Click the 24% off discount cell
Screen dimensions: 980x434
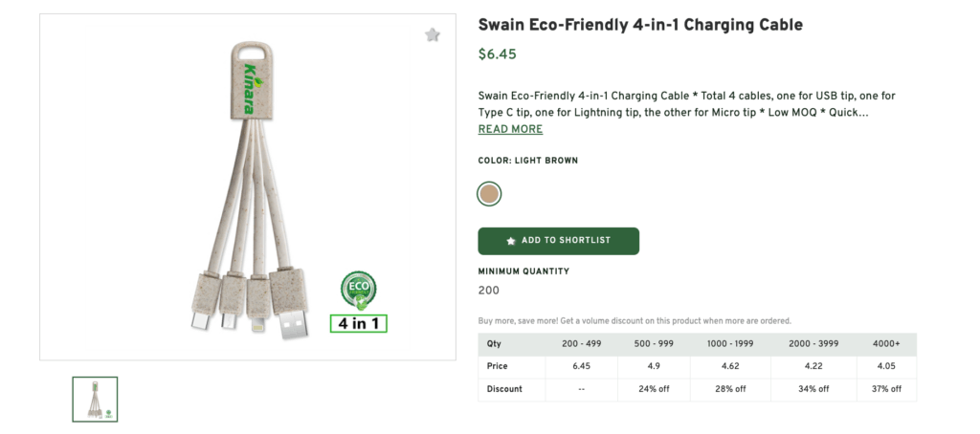[x=654, y=389]
